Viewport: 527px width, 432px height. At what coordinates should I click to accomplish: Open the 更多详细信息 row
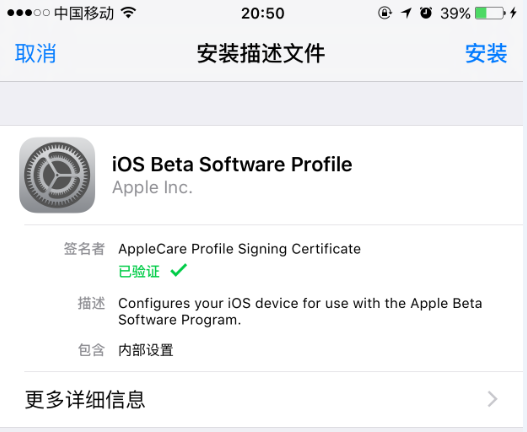pos(261,399)
